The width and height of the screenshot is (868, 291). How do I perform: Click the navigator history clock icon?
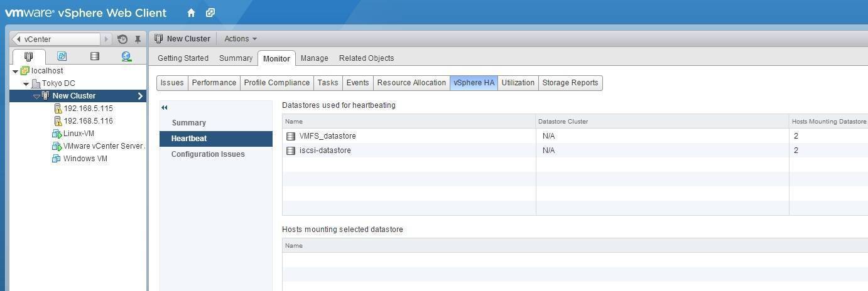tap(122, 39)
